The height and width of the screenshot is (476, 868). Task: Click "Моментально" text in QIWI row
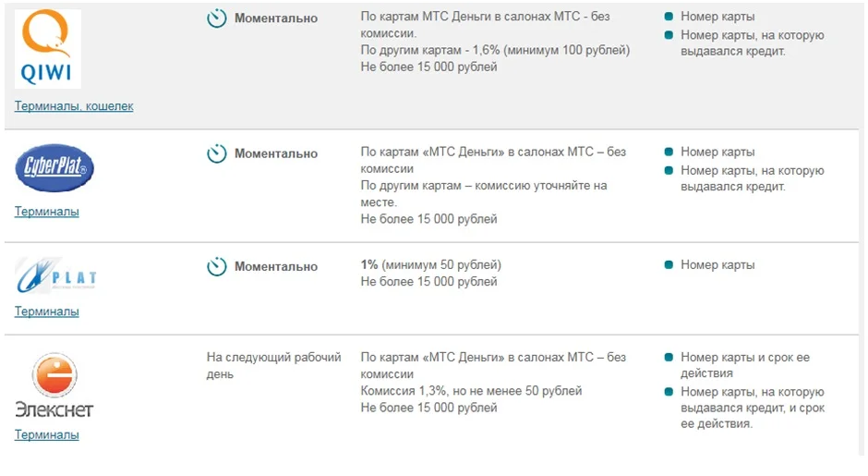pos(276,18)
